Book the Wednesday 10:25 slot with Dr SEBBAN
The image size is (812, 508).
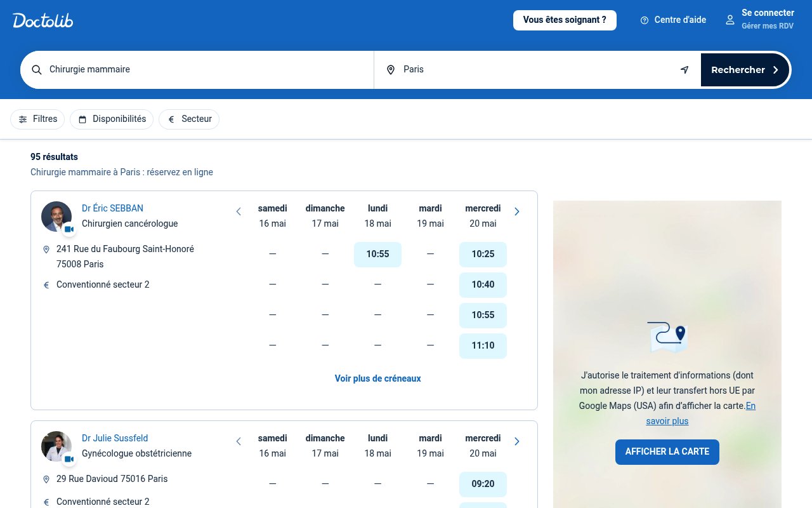483,255
